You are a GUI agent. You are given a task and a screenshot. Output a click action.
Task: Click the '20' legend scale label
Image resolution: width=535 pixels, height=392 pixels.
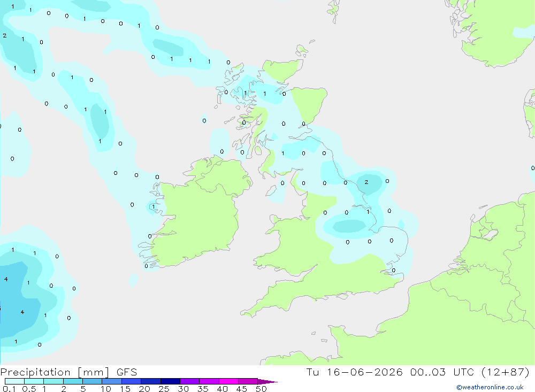coord(144,389)
